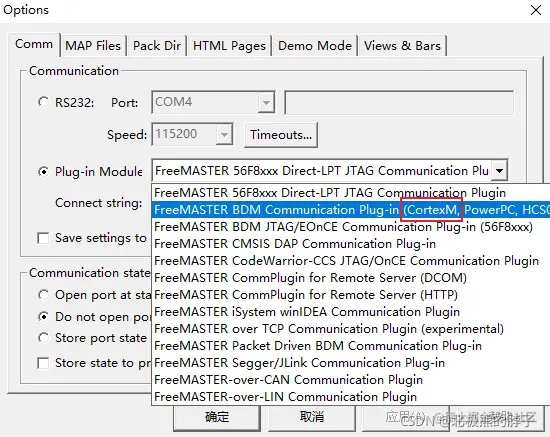Select Store port state option

[43, 338]
